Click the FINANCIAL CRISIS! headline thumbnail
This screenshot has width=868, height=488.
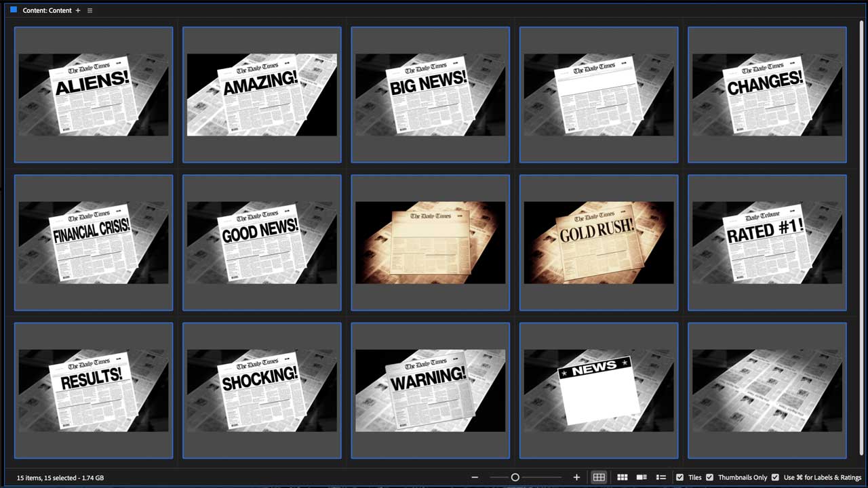pyautogui.click(x=94, y=243)
